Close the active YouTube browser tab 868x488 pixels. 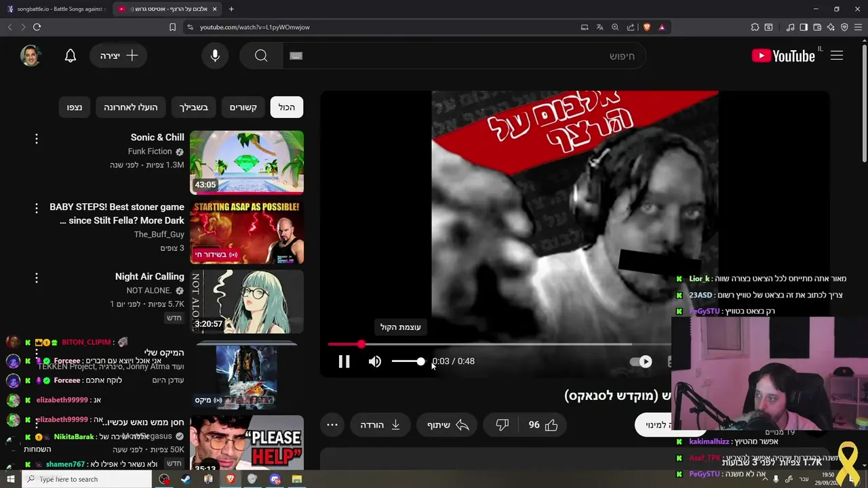214,9
